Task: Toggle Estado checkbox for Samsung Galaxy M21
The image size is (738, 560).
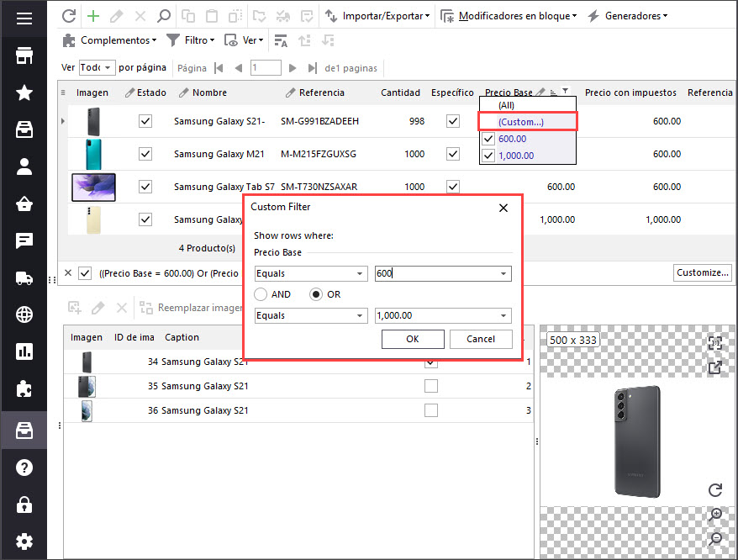Action: (145, 154)
